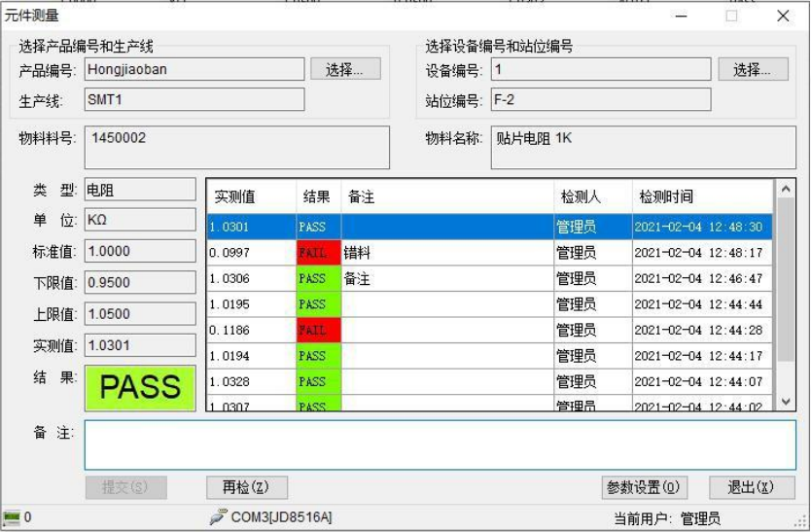811x532 pixels.
Task: Click the 物料料号 field showing 1450002
Action: [x=236, y=147]
